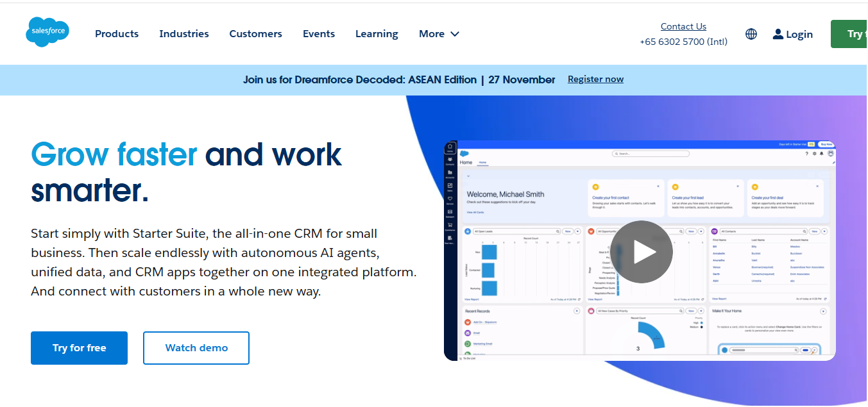Select the Industries menu item
868x407 pixels.
[184, 33]
